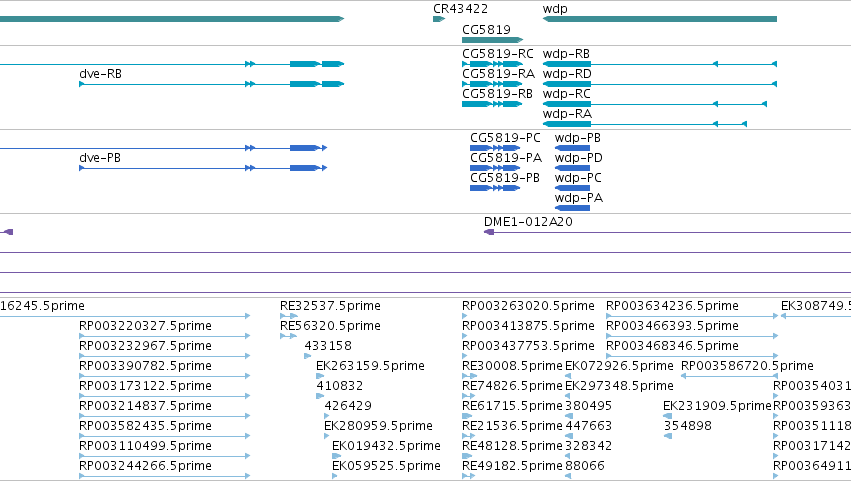851x481 pixels.
Task: Select the plain wdp gene label
Action: (x=555, y=9)
